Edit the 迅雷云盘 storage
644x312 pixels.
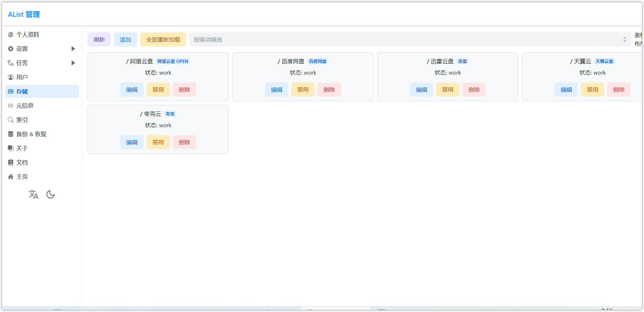coord(421,90)
